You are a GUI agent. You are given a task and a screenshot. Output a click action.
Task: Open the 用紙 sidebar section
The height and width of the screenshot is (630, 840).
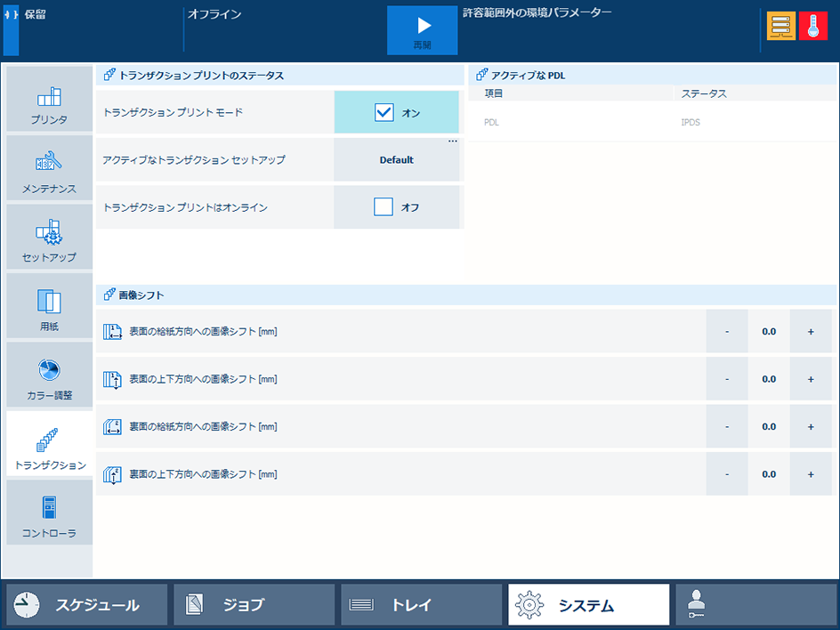click(x=49, y=306)
